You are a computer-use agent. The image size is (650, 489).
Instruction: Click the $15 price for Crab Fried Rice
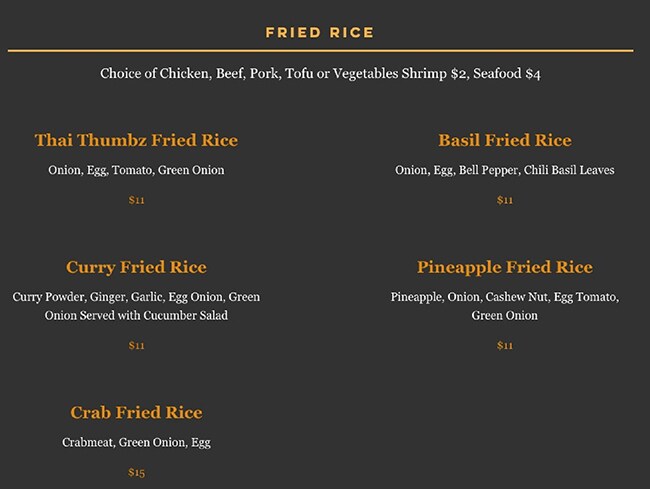pyautogui.click(x=137, y=472)
